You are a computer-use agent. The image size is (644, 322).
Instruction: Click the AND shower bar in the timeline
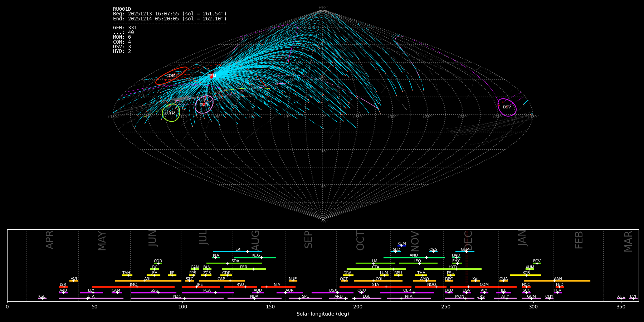(414, 258)
